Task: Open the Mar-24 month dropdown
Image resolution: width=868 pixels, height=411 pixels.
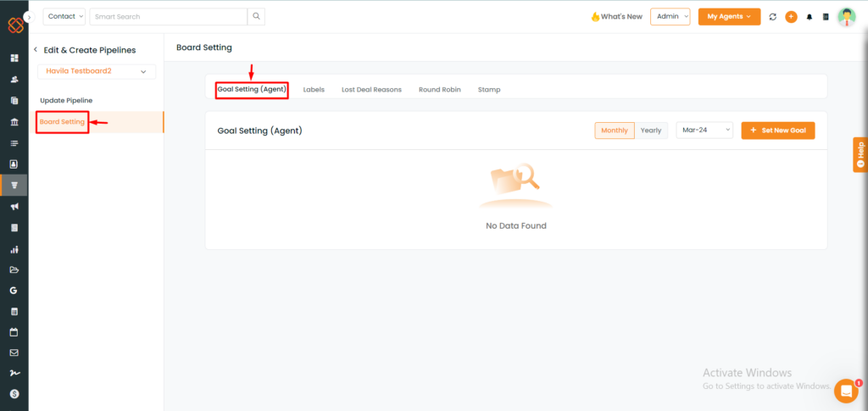Action: click(x=704, y=131)
